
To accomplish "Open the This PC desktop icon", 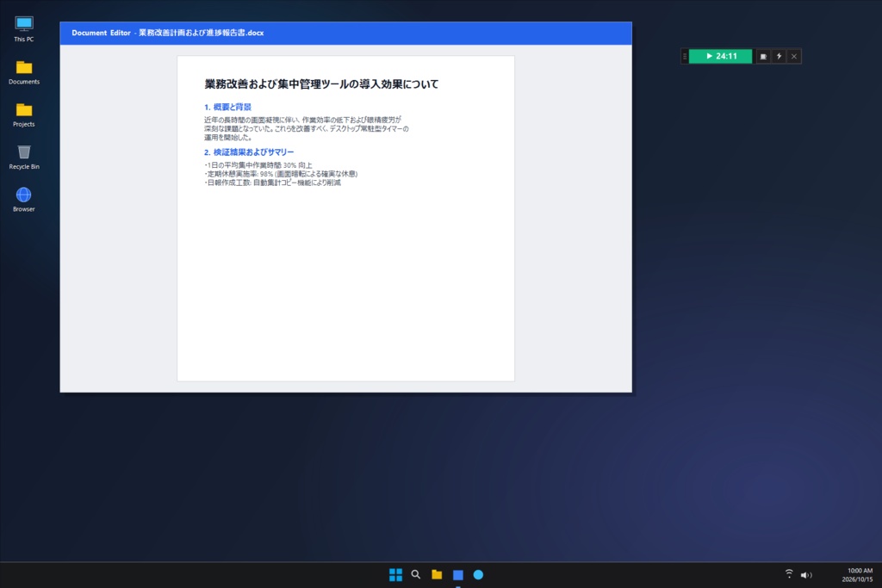I will [x=23, y=29].
